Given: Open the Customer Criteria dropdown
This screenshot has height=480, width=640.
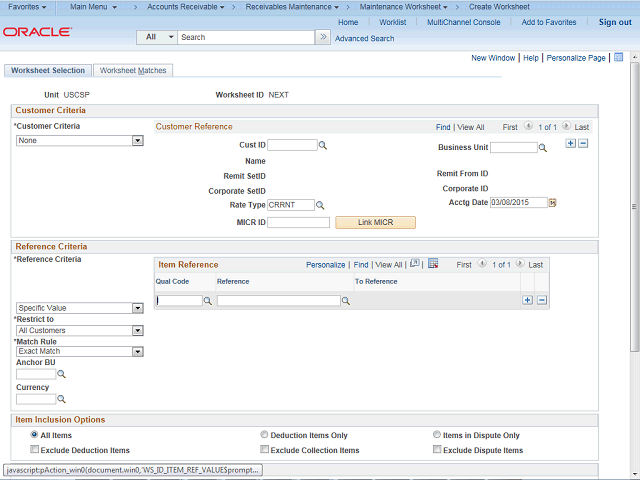Looking at the screenshot, I should 80,141.
